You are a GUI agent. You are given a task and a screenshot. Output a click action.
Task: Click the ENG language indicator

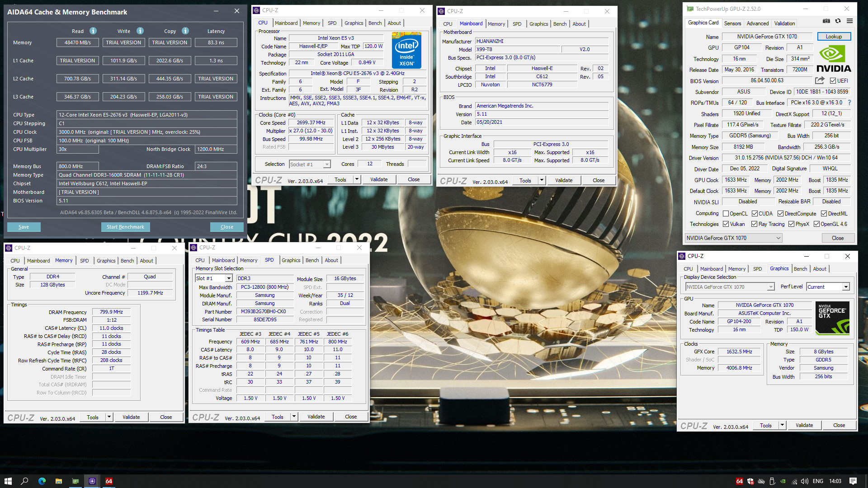point(818,481)
